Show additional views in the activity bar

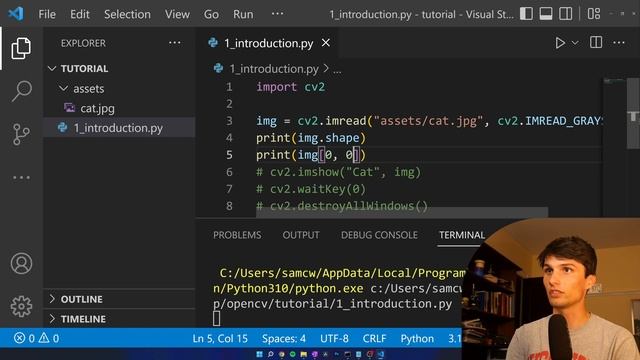[21, 178]
